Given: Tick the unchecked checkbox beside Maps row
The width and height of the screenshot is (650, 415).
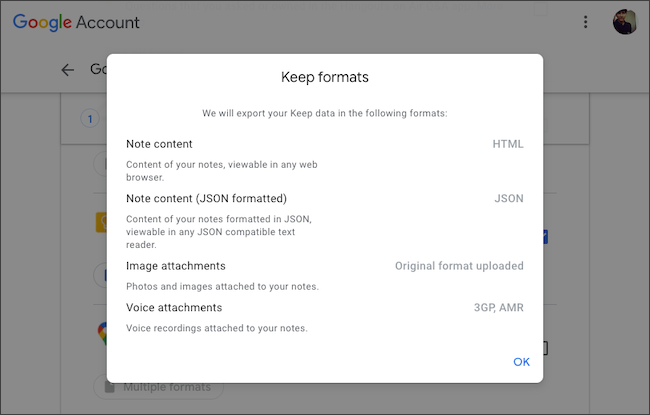Looking at the screenshot, I should point(546,348).
